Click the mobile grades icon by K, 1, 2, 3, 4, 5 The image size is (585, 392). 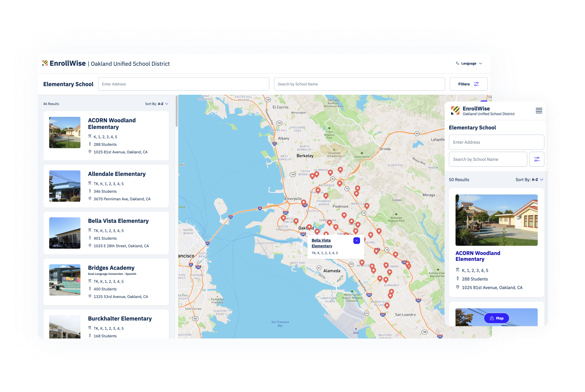pos(457,270)
